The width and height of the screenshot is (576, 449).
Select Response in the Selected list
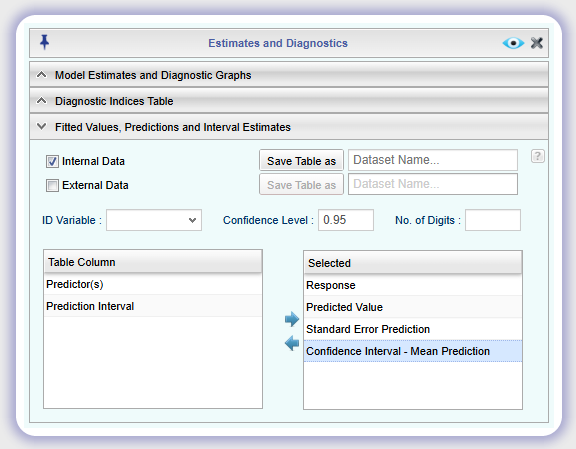tap(413, 285)
